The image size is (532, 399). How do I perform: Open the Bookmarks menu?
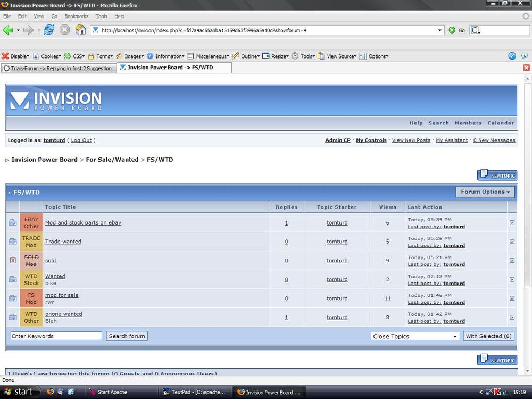[76, 16]
